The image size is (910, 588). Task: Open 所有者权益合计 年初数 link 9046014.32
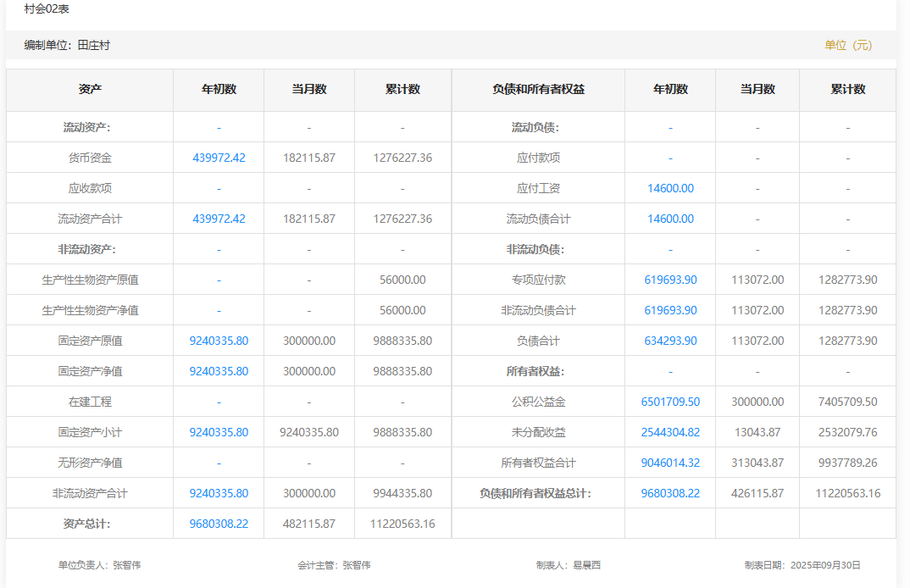pyautogui.click(x=670, y=463)
